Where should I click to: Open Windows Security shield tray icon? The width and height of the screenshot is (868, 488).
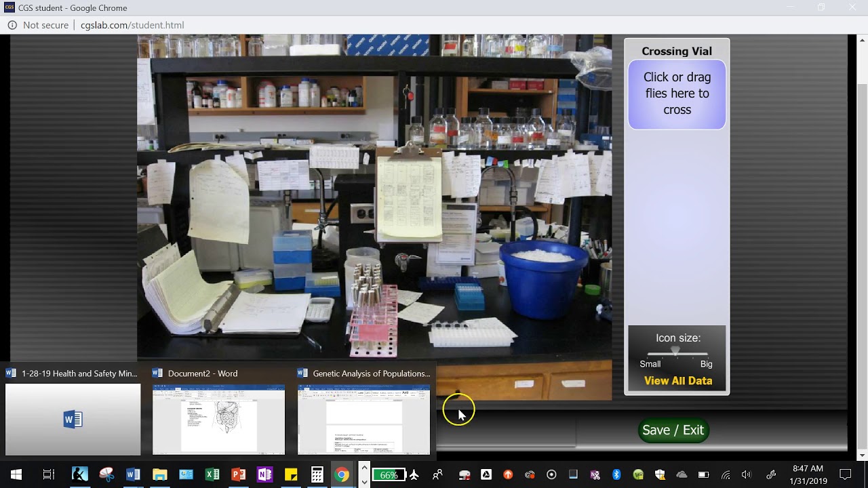pos(660,474)
